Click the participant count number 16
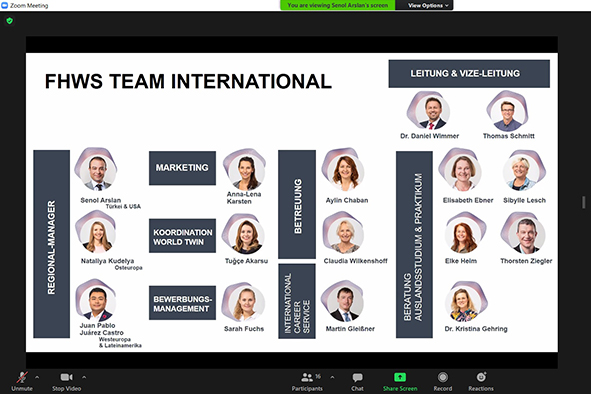 tap(318, 376)
